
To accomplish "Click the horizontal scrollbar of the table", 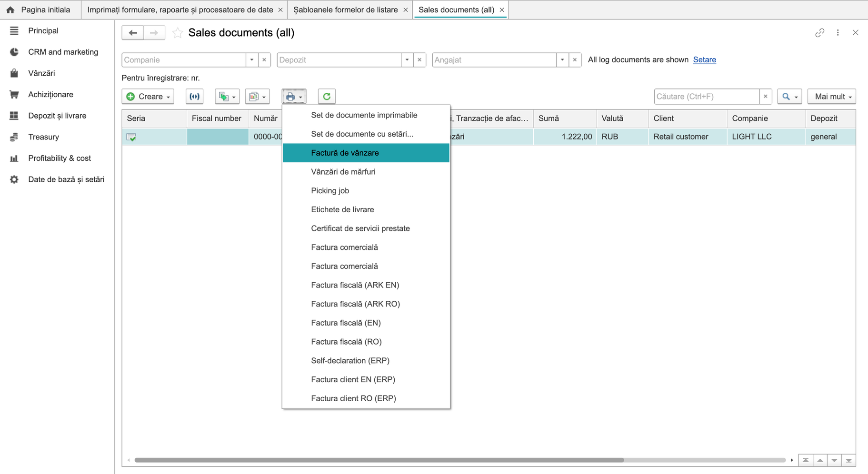I will pyautogui.click(x=379, y=460).
